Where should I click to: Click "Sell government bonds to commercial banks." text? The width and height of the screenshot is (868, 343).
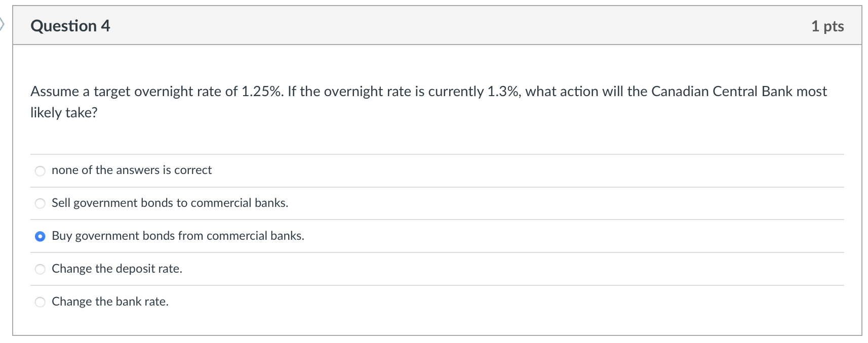[170, 203]
